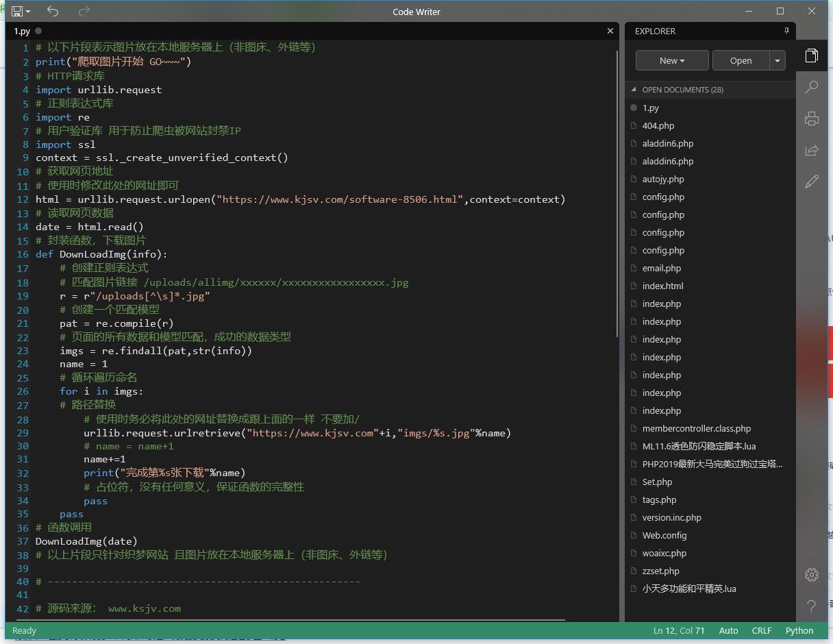Expand the arrow beside Open button

[x=778, y=60]
